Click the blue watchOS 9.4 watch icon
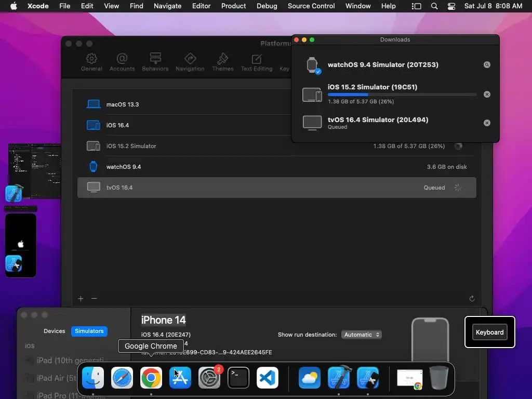 click(93, 167)
